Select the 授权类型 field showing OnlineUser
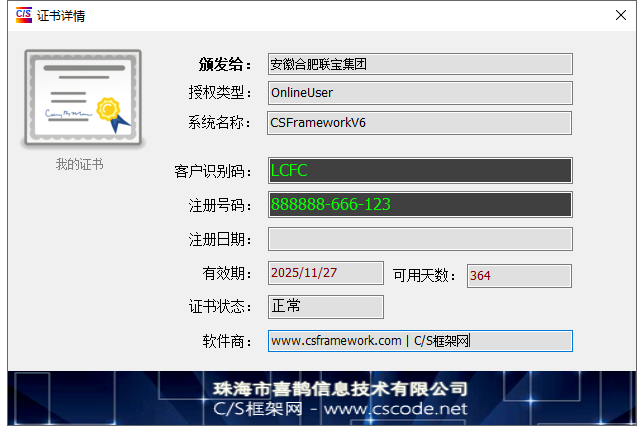The width and height of the screenshot is (644, 433). coord(420,92)
